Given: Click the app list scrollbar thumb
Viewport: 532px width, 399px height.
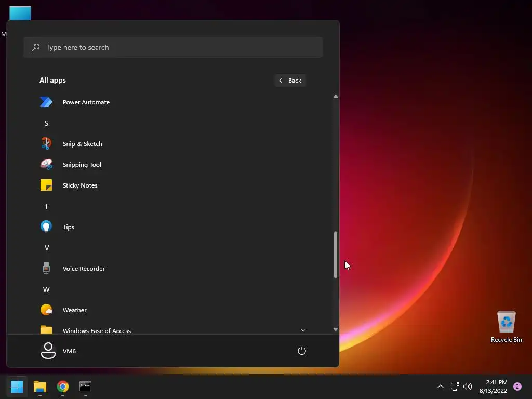Looking at the screenshot, I should pos(336,255).
